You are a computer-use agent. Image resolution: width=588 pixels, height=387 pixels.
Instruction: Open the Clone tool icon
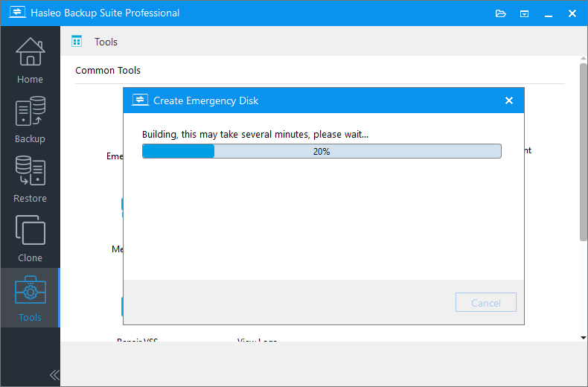click(30, 231)
